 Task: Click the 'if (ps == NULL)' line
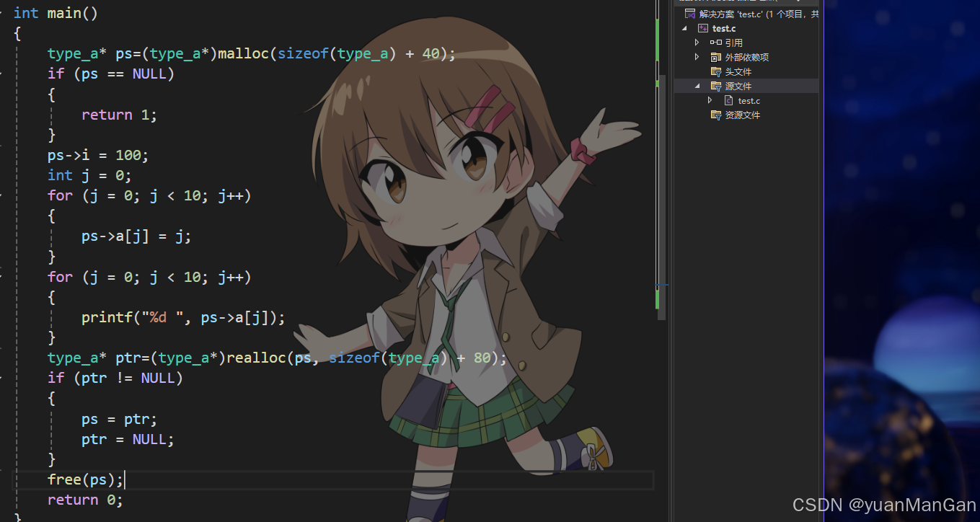tap(111, 74)
